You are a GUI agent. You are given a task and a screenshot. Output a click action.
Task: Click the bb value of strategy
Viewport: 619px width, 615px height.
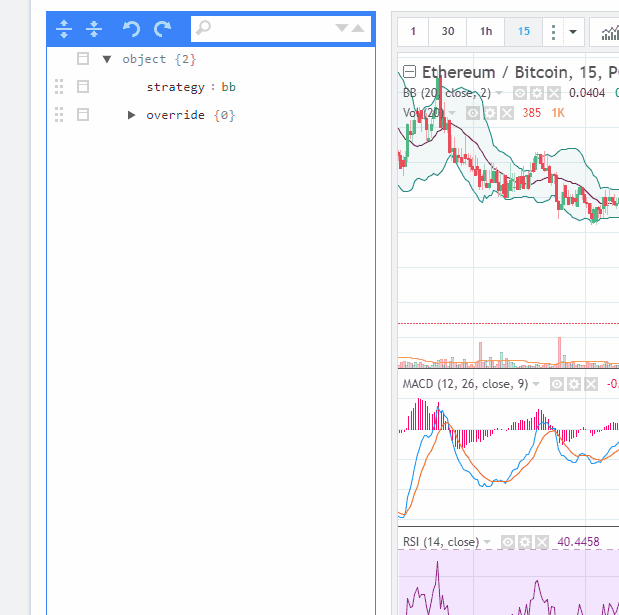pos(228,87)
